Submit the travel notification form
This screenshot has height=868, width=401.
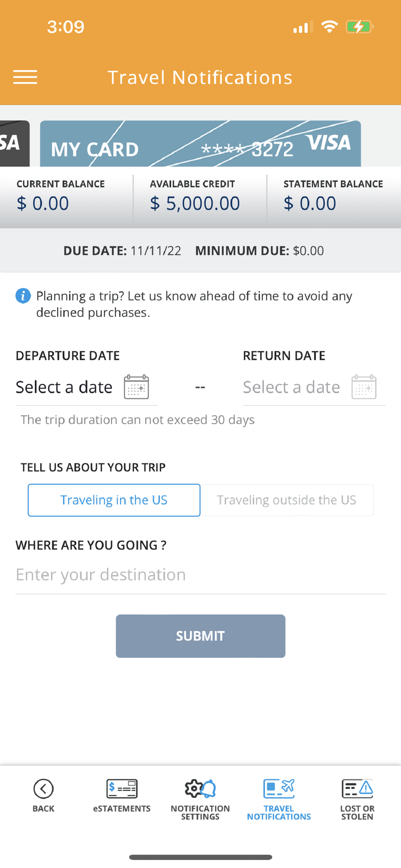pos(200,636)
